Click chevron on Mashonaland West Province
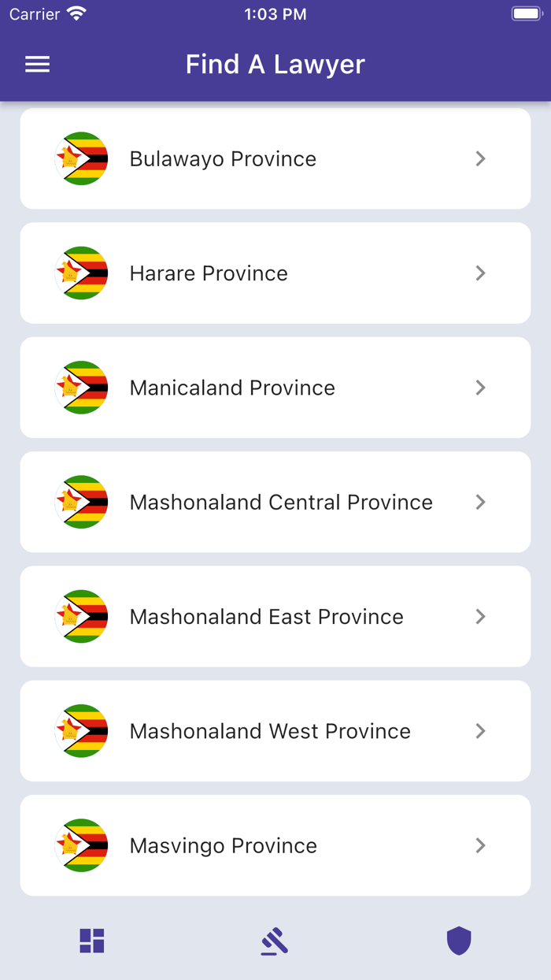551x980 pixels. click(x=480, y=731)
